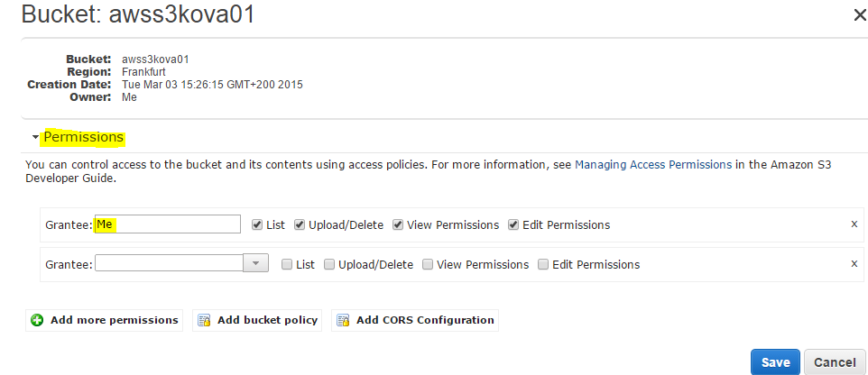Click the Add bucket policy document icon

click(x=204, y=320)
